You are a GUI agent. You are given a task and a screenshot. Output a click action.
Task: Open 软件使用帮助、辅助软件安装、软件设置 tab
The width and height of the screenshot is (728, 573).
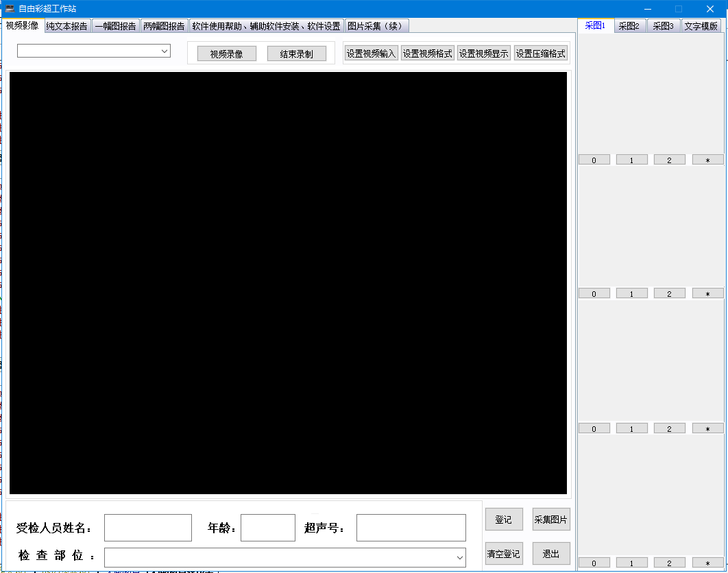[266, 26]
